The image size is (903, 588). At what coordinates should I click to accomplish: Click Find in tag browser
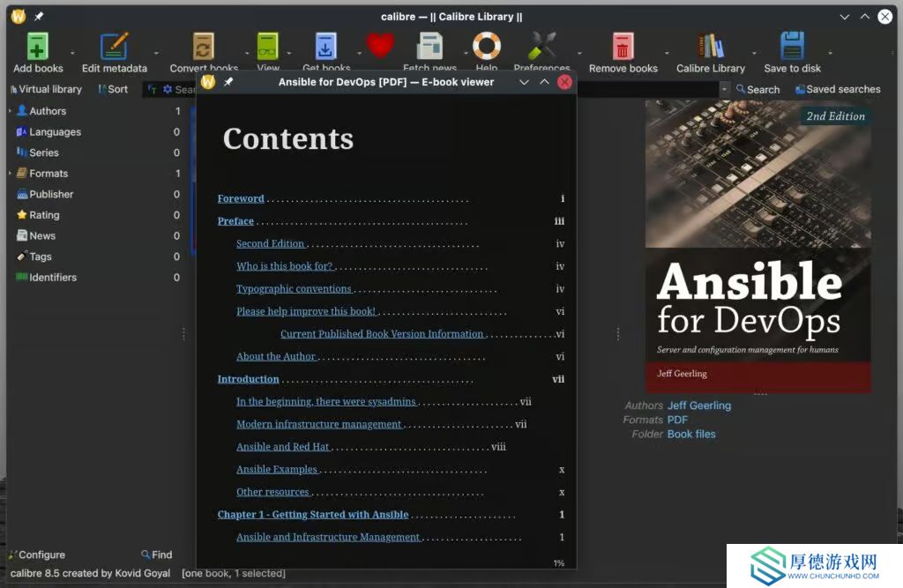[157, 555]
